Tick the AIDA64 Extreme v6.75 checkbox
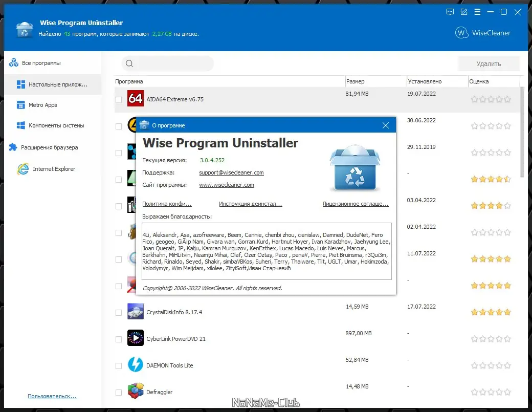The image size is (532, 412). [x=118, y=100]
